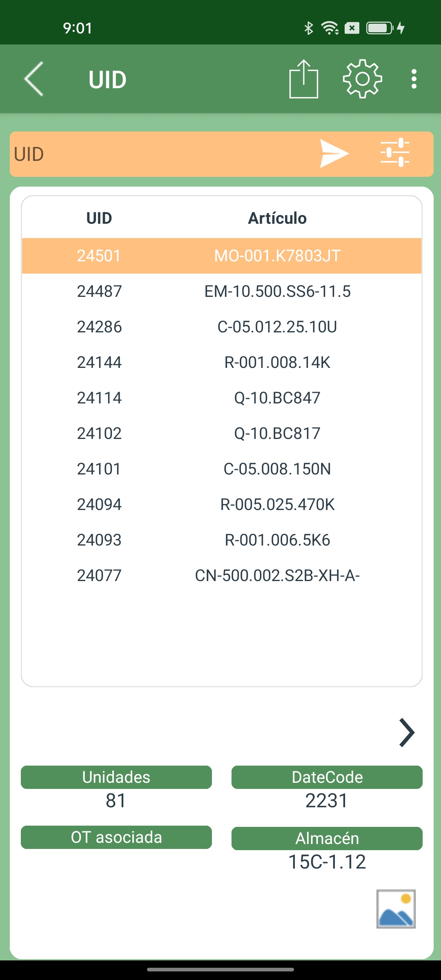This screenshot has width=441, height=980.
Task: Tap the OT asociada button
Action: (116, 837)
